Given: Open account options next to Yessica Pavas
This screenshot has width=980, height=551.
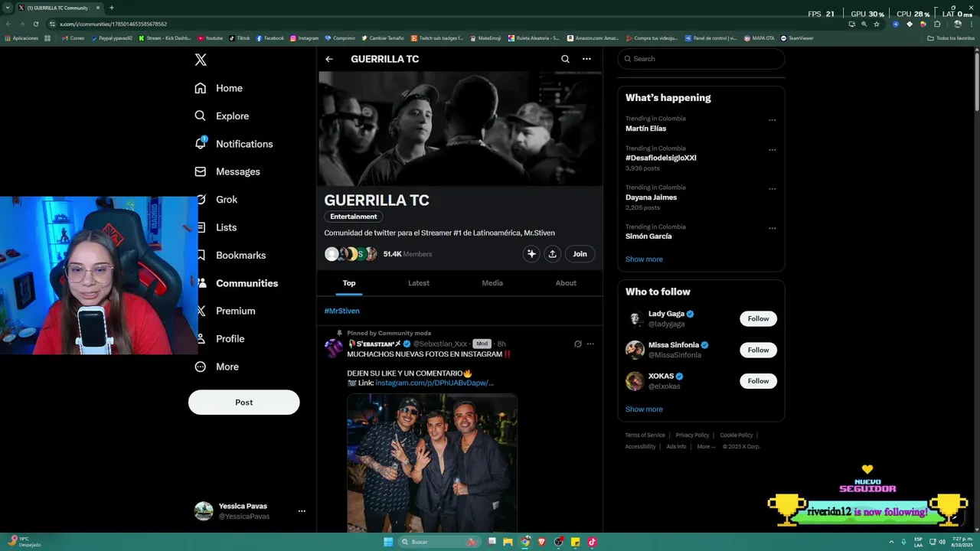Looking at the screenshot, I should pyautogui.click(x=302, y=511).
